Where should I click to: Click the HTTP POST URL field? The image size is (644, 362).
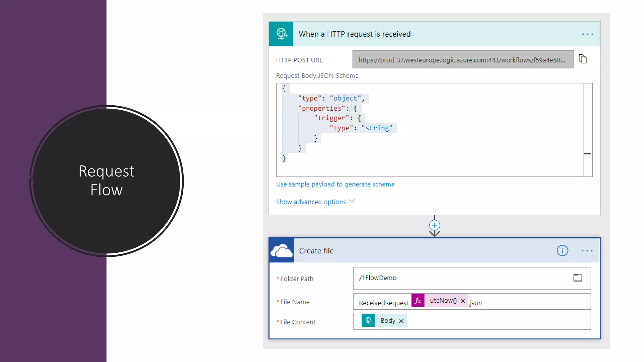(463, 60)
